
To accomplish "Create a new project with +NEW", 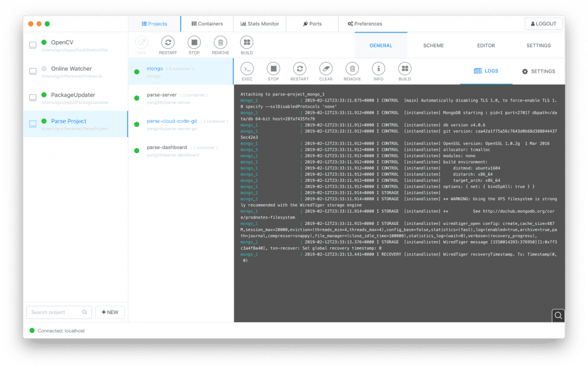I will 110,312.
